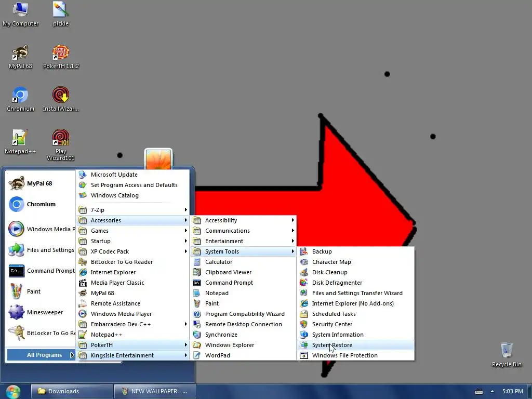Expand the Communications submenu

point(243,231)
